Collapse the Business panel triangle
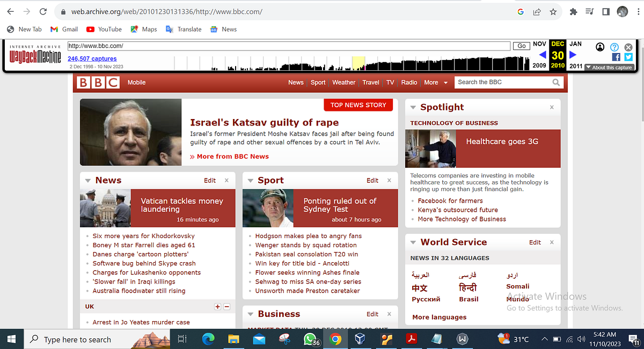Image resolution: width=644 pixels, height=349 pixels. (x=250, y=314)
